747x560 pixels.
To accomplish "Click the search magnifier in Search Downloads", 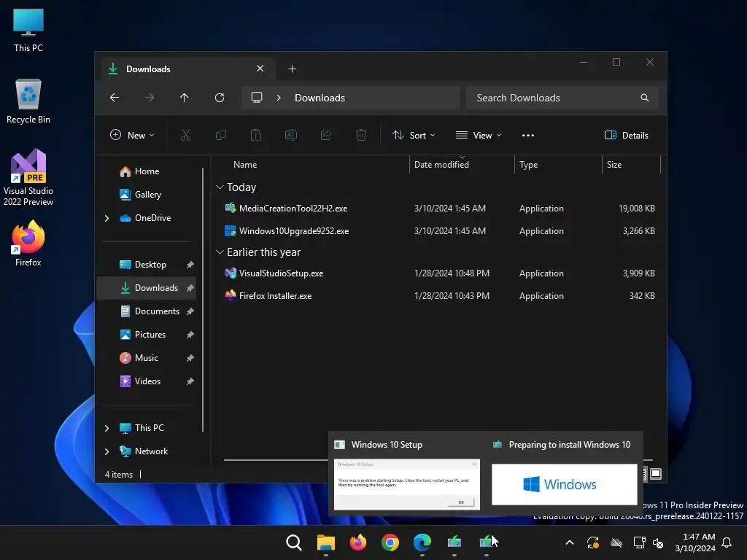I will click(x=645, y=98).
